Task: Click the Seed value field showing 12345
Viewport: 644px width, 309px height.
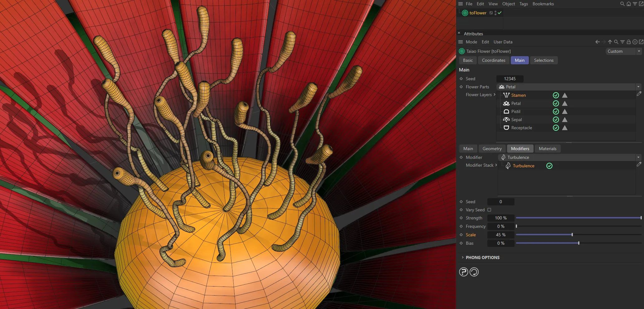Action: tap(510, 79)
